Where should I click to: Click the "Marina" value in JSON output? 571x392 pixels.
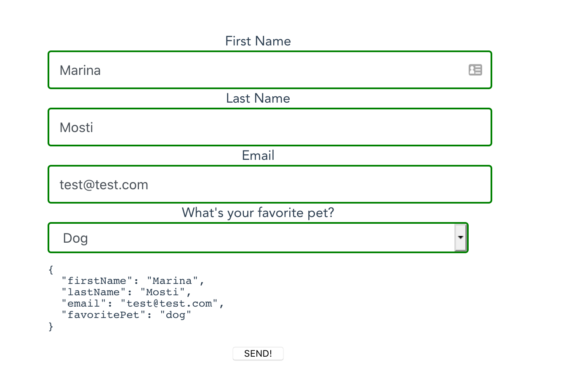tap(172, 281)
